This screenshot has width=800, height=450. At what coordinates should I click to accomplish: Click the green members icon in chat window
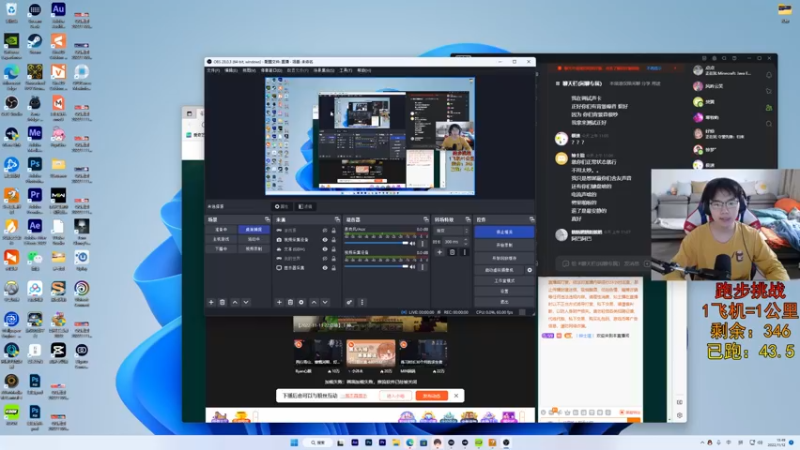[x=769, y=108]
